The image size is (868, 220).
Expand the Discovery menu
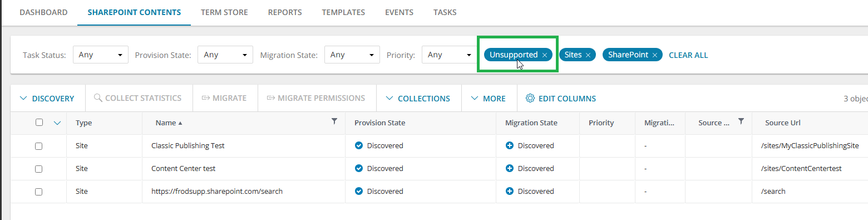tap(47, 99)
